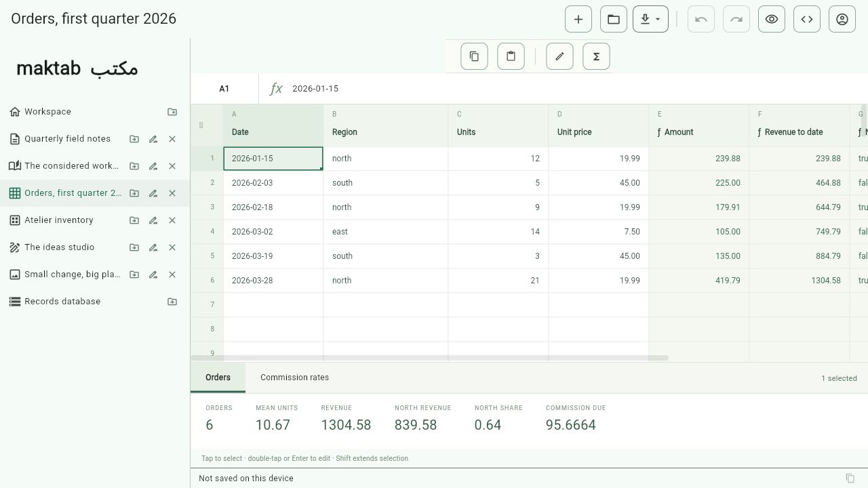Click rename pencil on Orders, first quarter row
The image size is (868, 488).
point(153,193)
